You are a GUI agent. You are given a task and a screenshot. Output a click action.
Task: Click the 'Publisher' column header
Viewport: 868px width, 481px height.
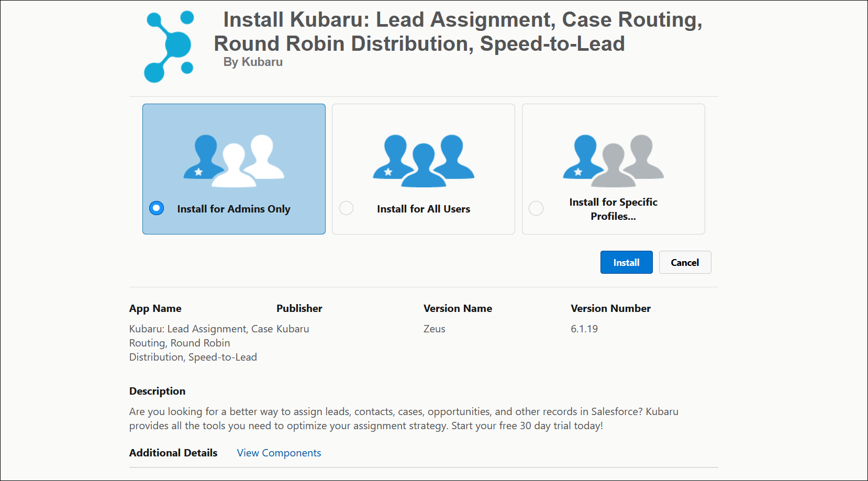click(x=299, y=308)
